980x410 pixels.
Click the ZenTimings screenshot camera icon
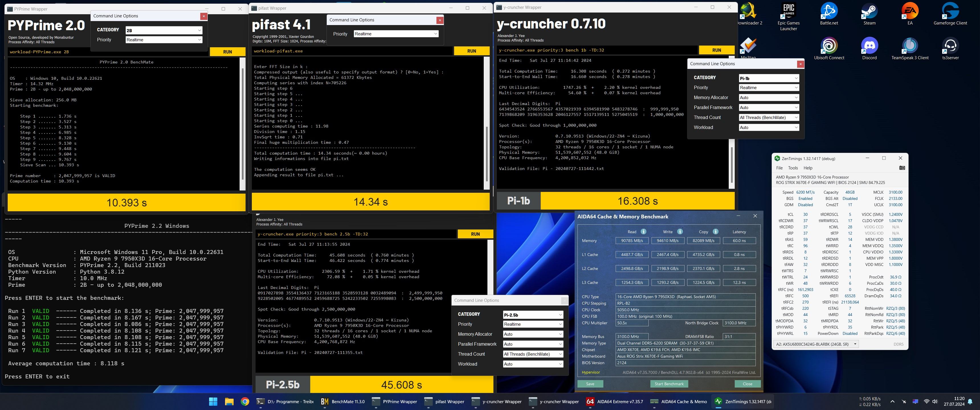[x=902, y=168]
